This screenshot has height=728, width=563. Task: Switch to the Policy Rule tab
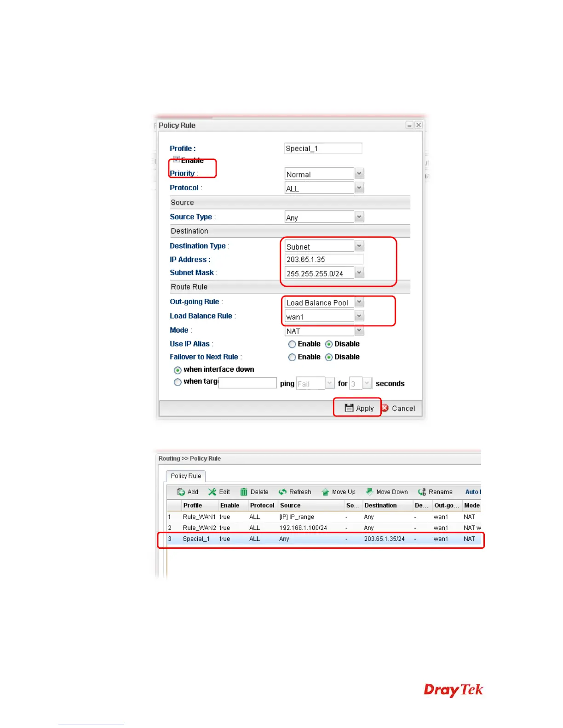[186, 476]
